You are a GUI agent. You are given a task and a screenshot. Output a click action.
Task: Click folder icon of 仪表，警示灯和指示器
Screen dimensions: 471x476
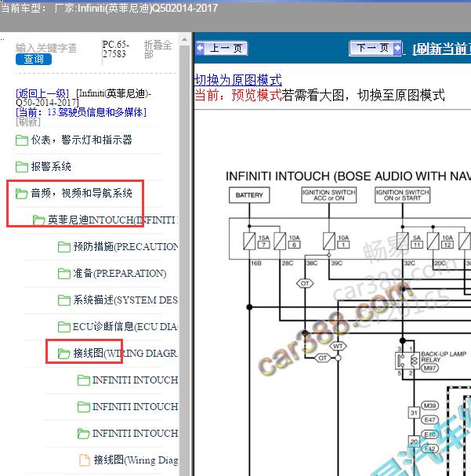click(x=22, y=140)
